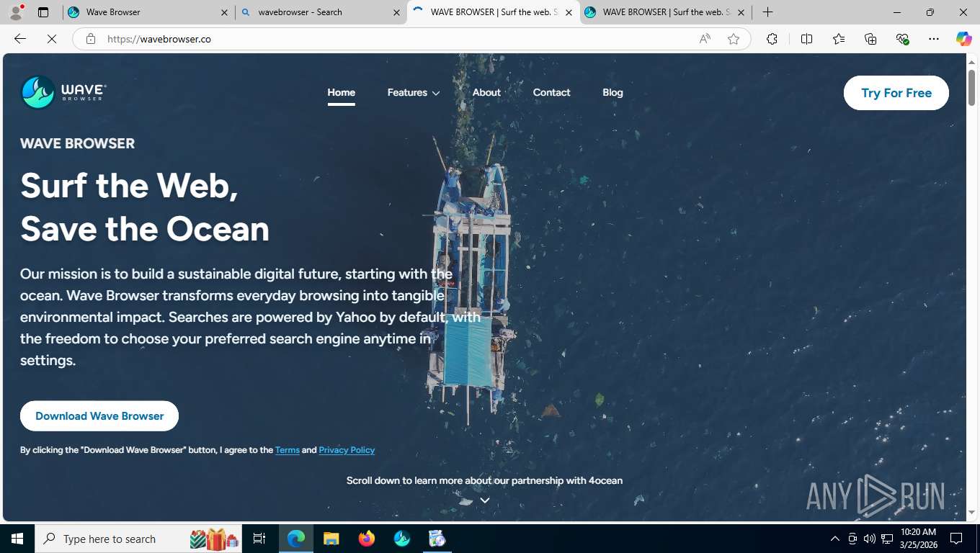Select Home in site navigation
Viewport: 980px width, 553px height.
click(x=342, y=92)
